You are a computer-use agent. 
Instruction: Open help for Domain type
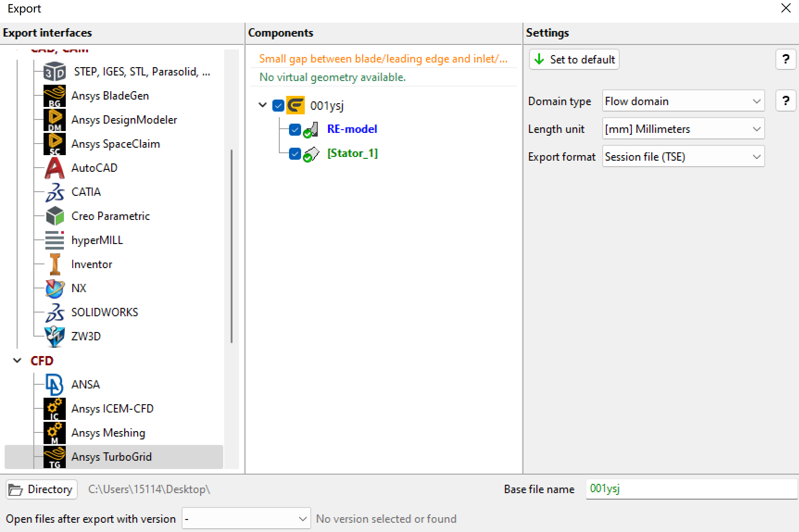(x=786, y=101)
